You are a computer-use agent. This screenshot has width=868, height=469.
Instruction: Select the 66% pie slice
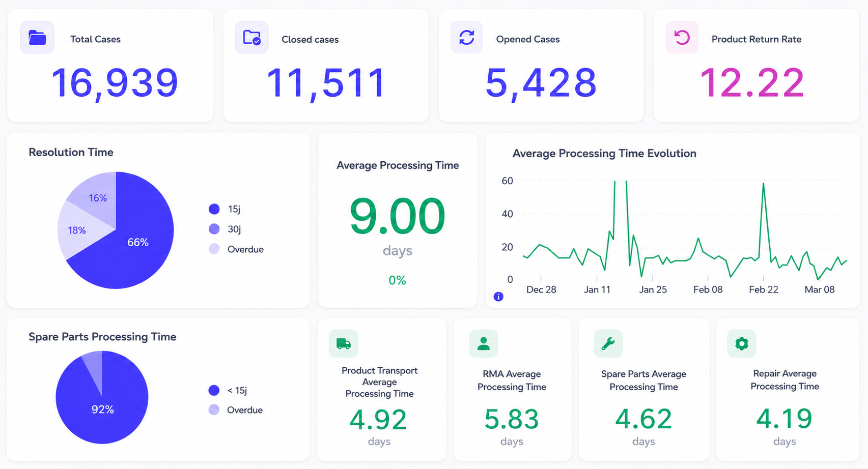pyautogui.click(x=138, y=243)
